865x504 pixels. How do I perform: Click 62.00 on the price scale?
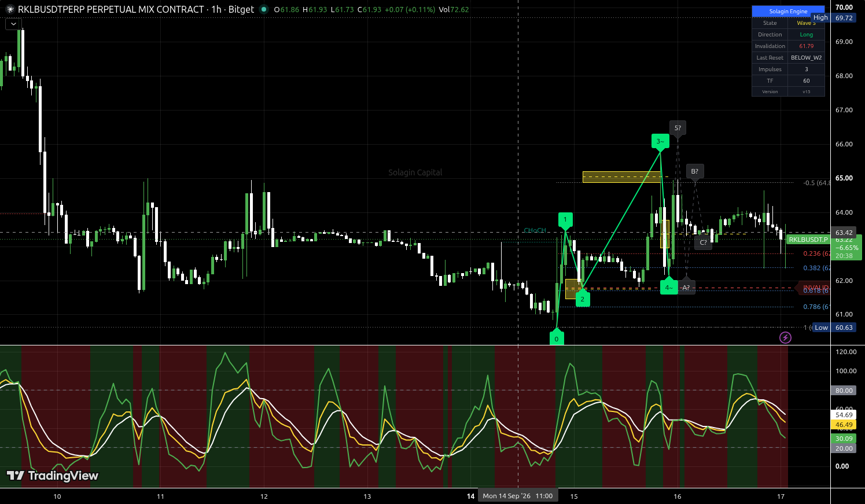click(x=844, y=281)
